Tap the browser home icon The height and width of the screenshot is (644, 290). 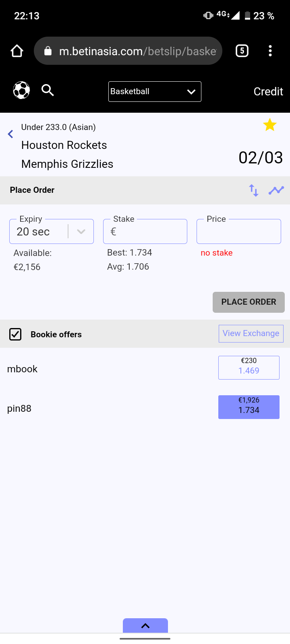click(x=17, y=51)
